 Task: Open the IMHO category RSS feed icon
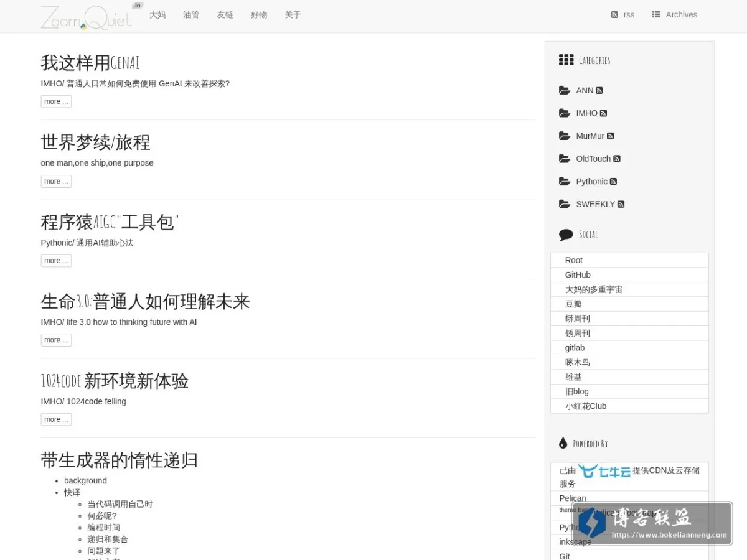click(x=603, y=113)
